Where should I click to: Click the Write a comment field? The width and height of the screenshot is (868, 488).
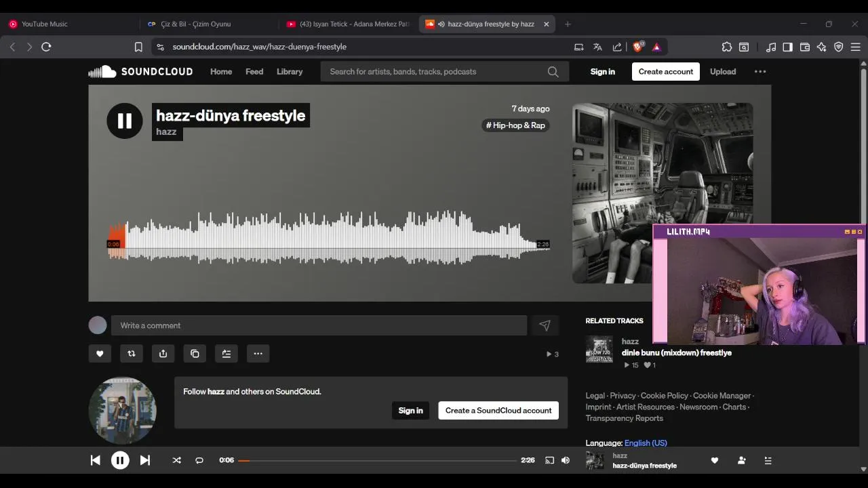[319, 325]
